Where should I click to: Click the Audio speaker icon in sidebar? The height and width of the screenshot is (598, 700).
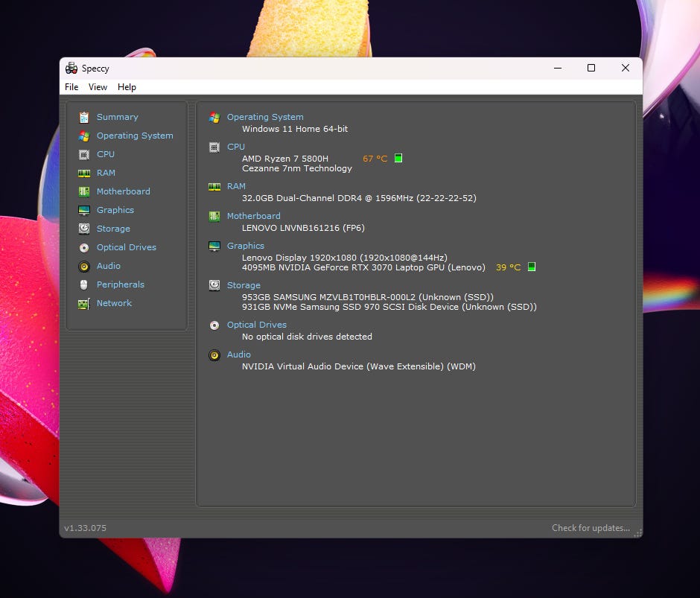[x=84, y=266]
